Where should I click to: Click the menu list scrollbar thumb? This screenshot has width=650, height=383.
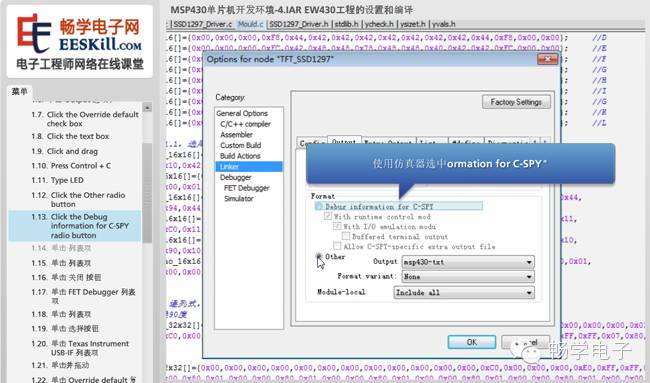[147, 193]
